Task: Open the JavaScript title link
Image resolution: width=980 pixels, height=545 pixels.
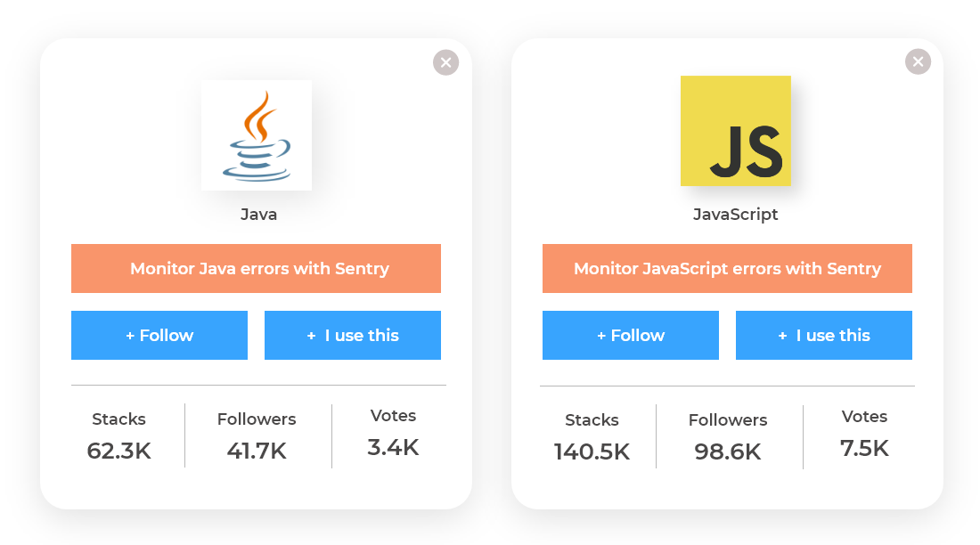Action: click(736, 215)
